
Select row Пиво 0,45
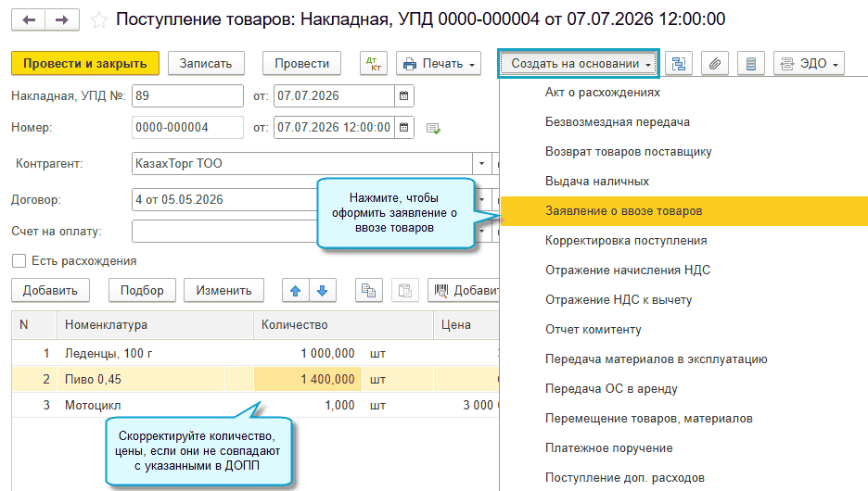255,379
